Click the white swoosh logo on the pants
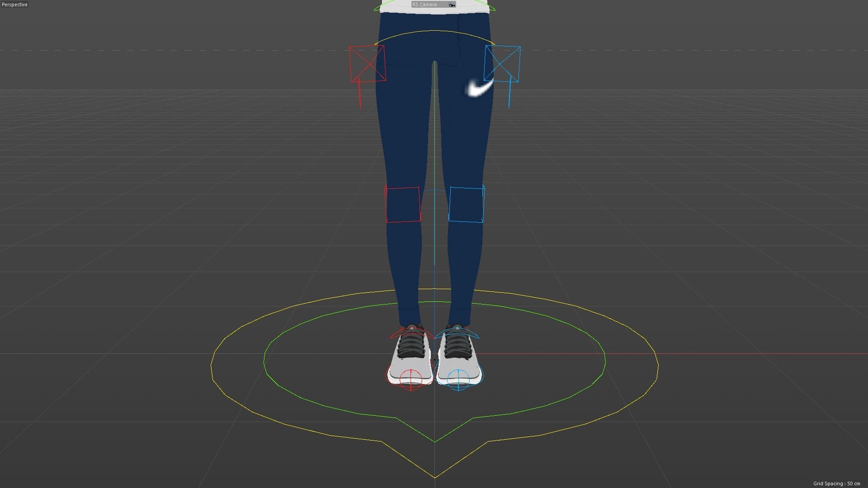This screenshot has width=868, height=488. (479, 88)
